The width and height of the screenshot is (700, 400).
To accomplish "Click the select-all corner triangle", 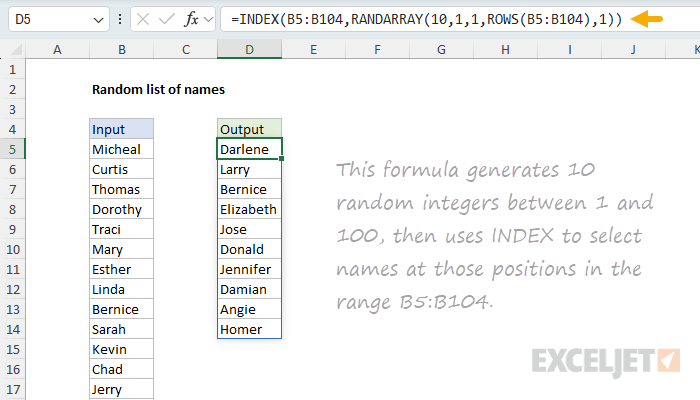I will coord(16,50).
